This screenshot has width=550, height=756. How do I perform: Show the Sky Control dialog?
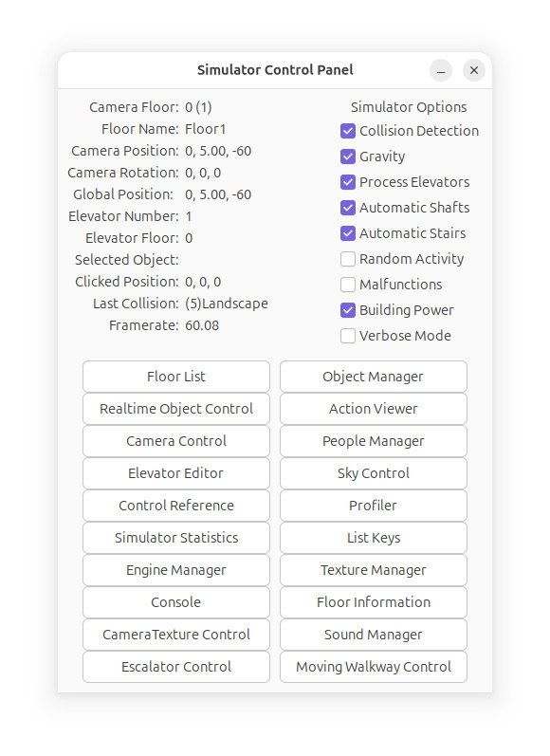pos(373,473)
